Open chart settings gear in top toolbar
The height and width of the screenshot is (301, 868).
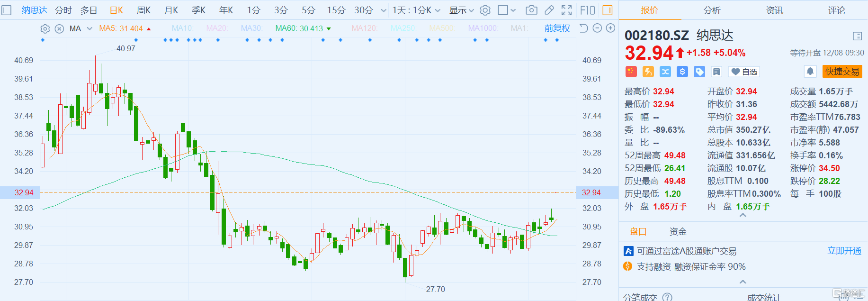[485, 10]
